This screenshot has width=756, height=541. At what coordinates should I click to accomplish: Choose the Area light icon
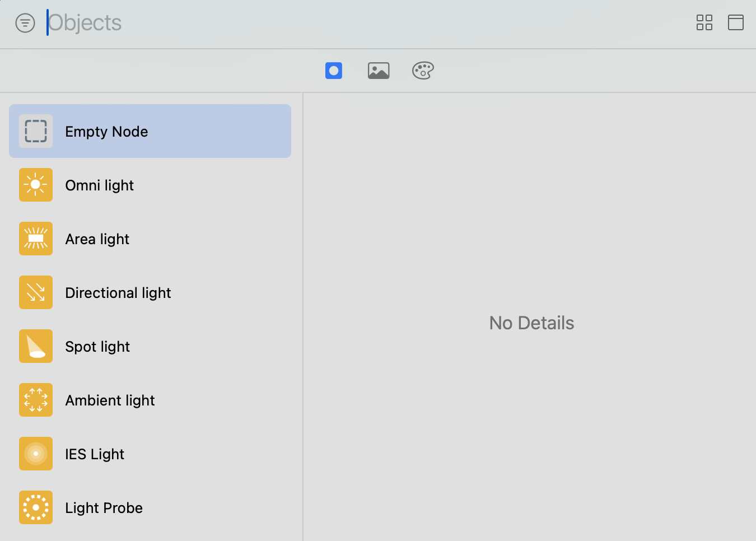(36, 239)
